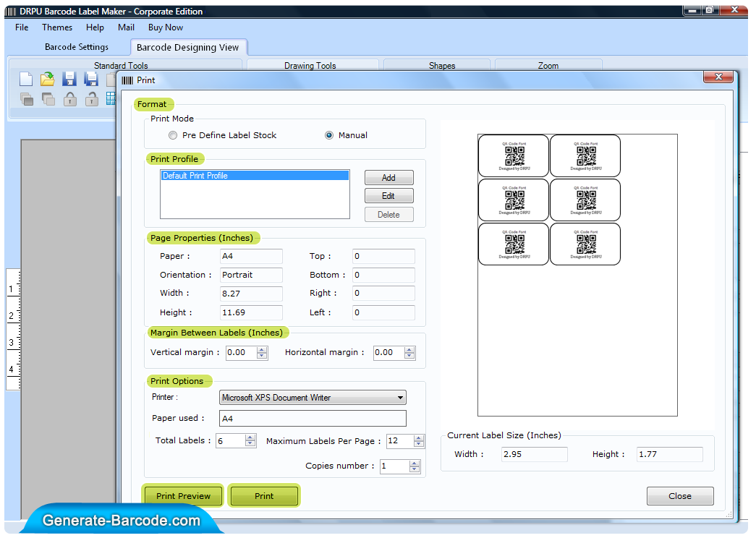Select the Pre Define Label Stock option
This screenshot has width=756, height=538.
click(173, 135)
